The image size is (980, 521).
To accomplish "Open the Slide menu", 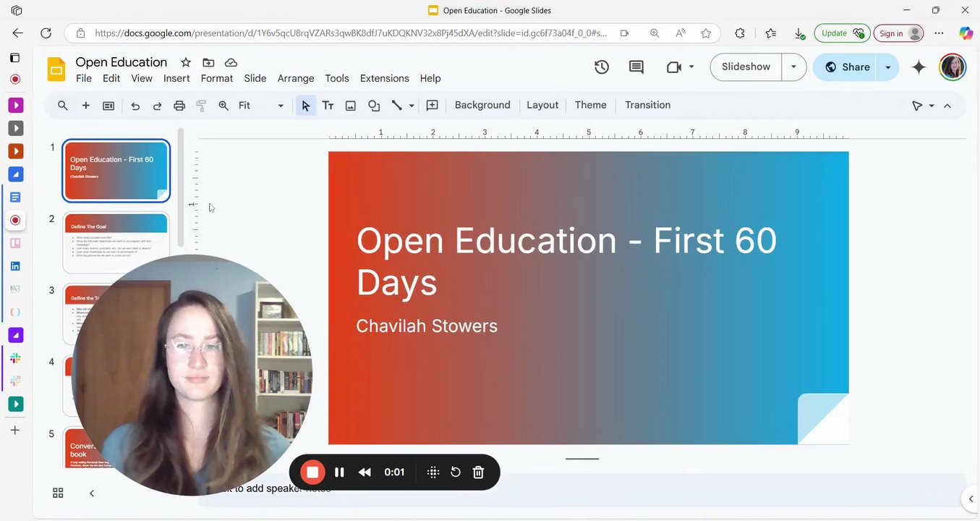I will coord(255,78).
